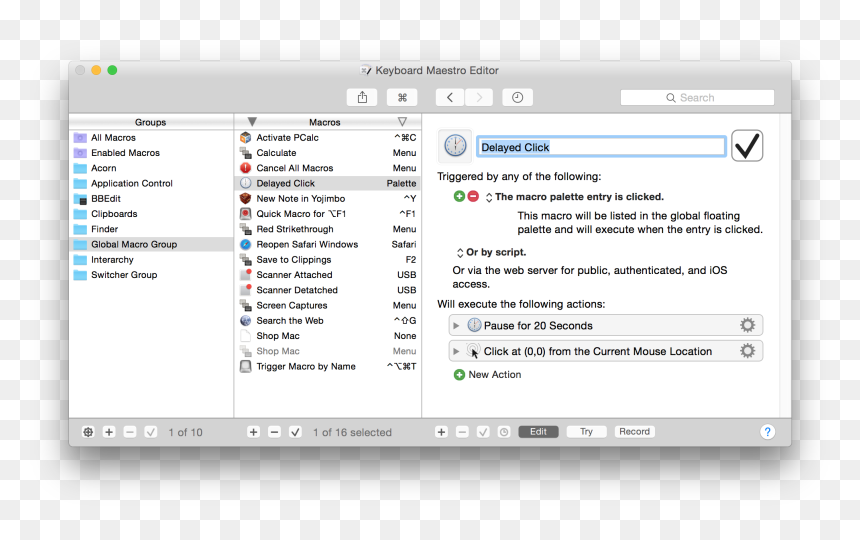This screenshot has width=860, height=540.
Task: Go forward with the right chevron button
Action: [479, 98]
